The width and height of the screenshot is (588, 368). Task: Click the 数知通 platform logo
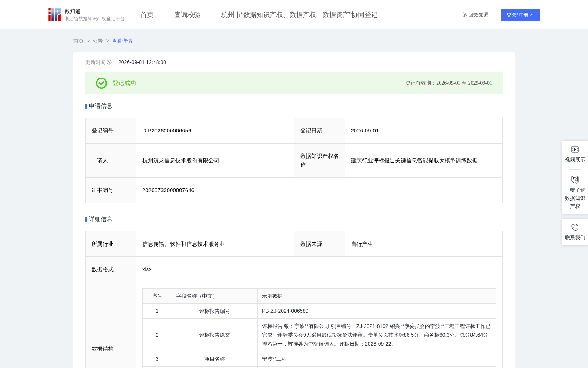pos(86,15)
